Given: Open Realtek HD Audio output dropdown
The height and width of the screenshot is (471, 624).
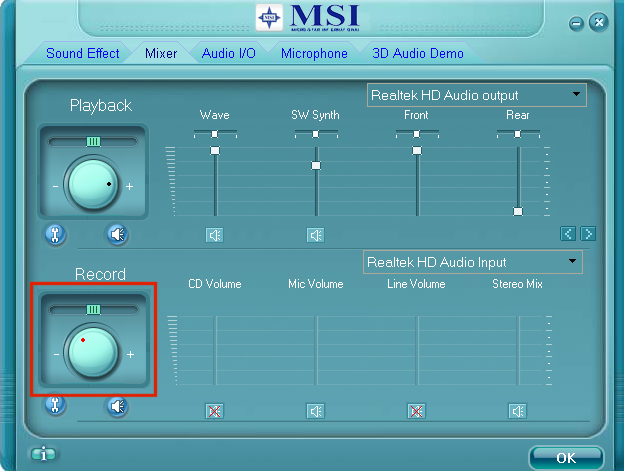Looking at the screenshot, I should [476, 96].
